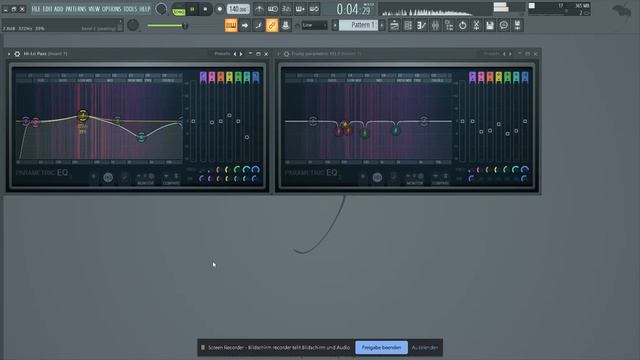Image resolution: width=640 pixels, height=360 pixels.
Task: Click the help/chat bubble icon
Action: (x=504, y=25)
